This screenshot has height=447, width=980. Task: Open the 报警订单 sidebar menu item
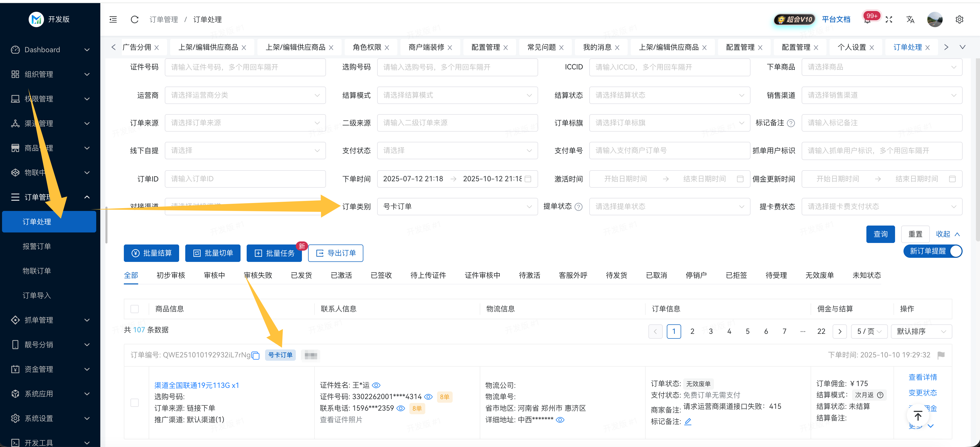(37, 246)
